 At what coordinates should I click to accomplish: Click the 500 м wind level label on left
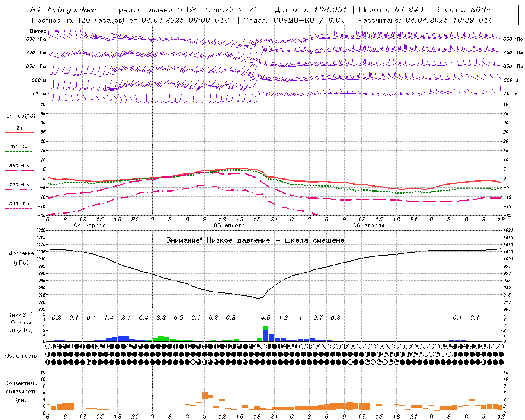(x=39, y=80)
